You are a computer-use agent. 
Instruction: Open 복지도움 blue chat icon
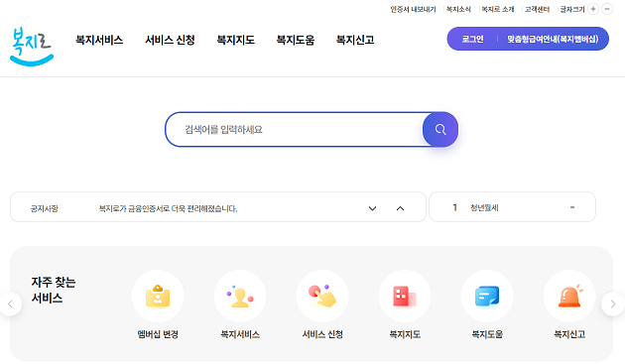(487, 296)
